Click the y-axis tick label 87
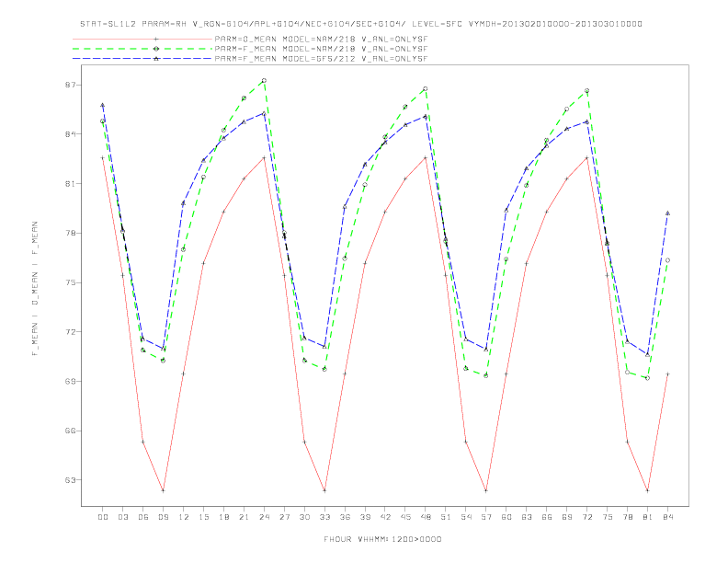The width and height of the screenshot is (728, 563). click(71, 85)
